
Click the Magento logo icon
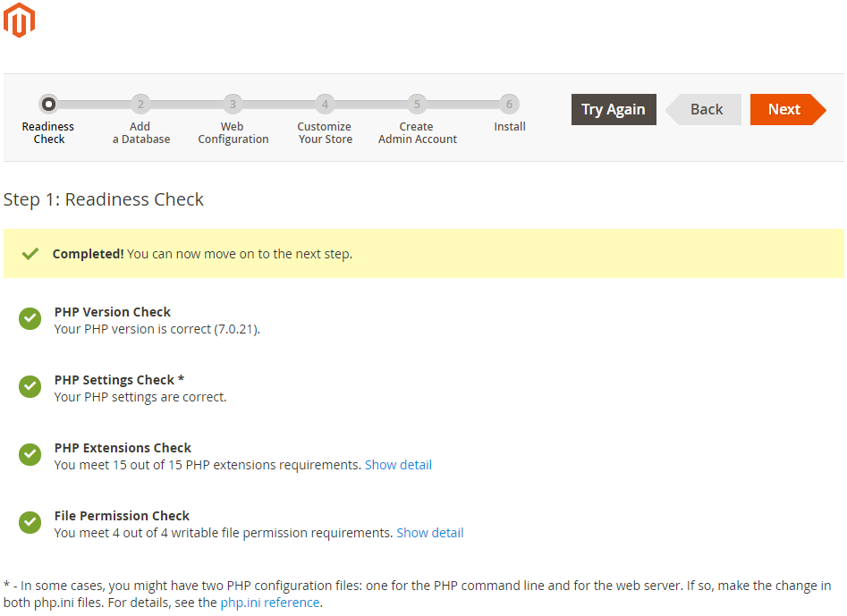tap(19, 20)
